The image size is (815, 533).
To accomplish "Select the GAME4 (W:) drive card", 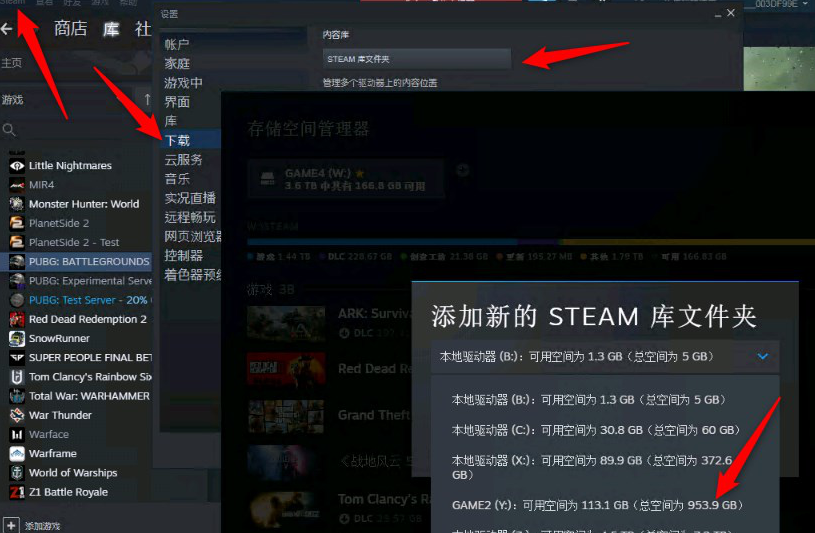I will pos(346,179).
